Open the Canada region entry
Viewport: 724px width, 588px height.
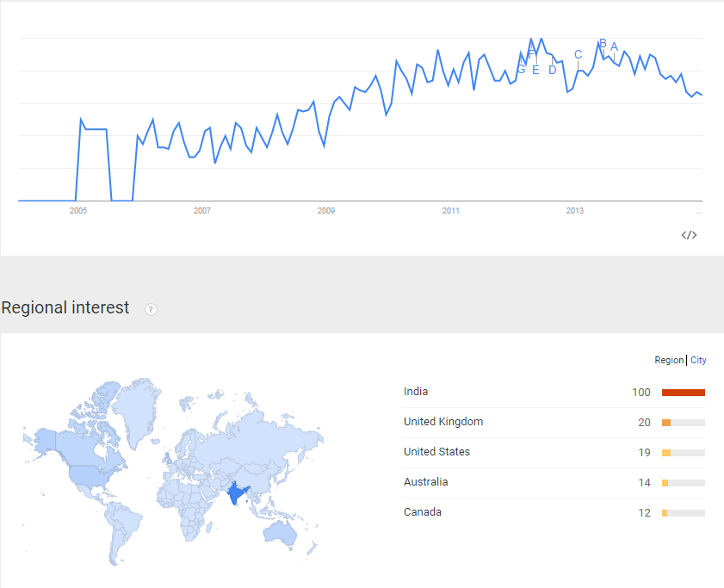(423, 511)
